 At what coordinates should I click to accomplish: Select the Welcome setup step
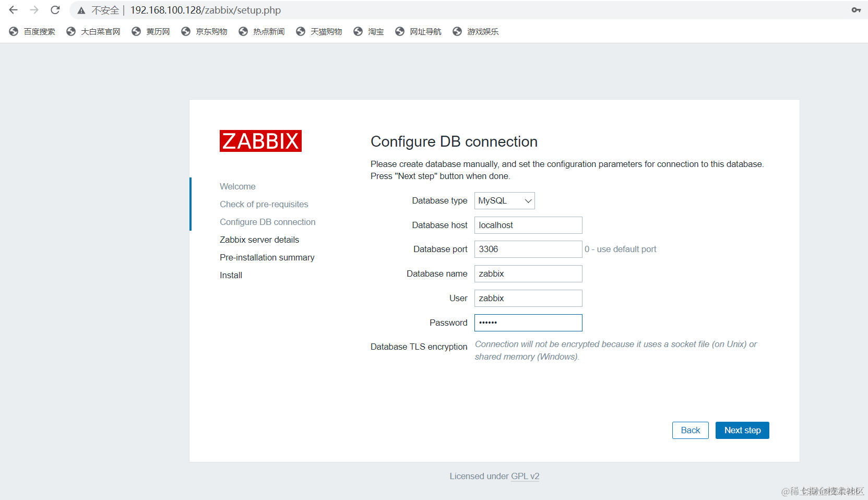pyautogui.click(x=237, y=186)
